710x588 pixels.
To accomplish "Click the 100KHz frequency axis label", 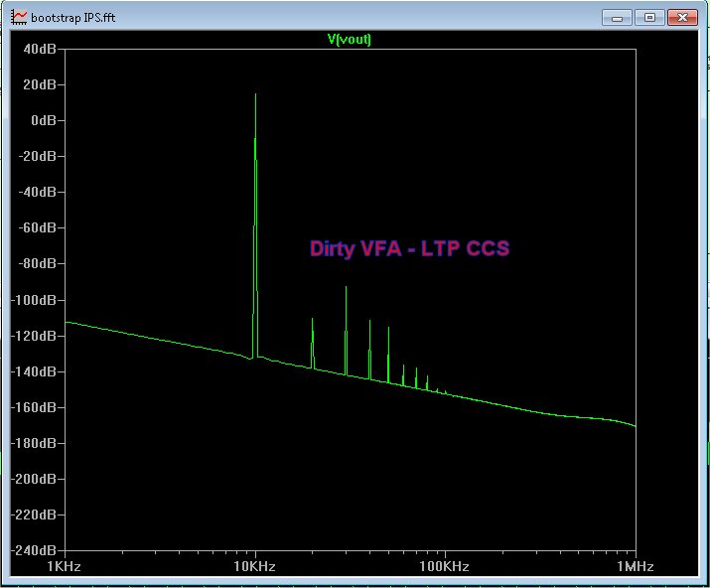I will click(444, 567).
